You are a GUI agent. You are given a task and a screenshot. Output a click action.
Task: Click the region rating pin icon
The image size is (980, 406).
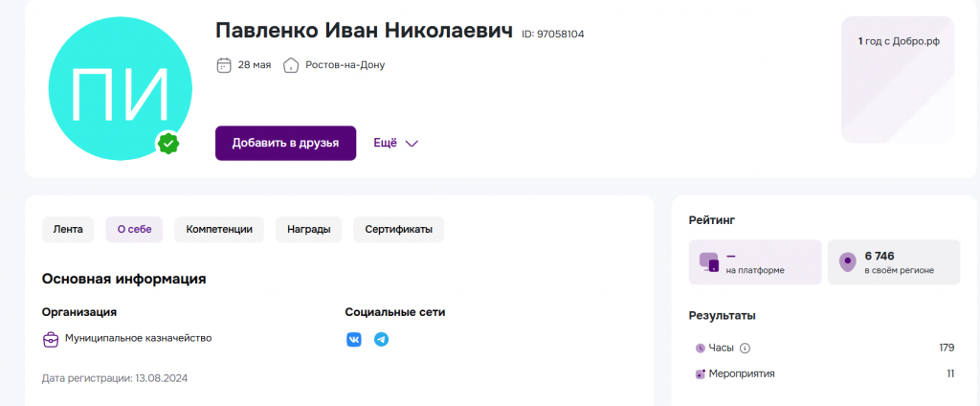[846, 262]
